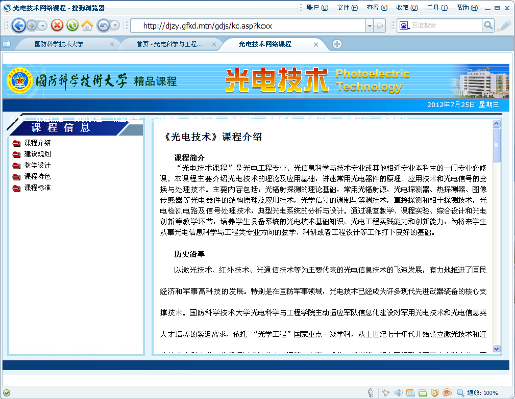Click the zoom magnifier in status bar
Screen dimensions: 515x399
pos(460,393)
